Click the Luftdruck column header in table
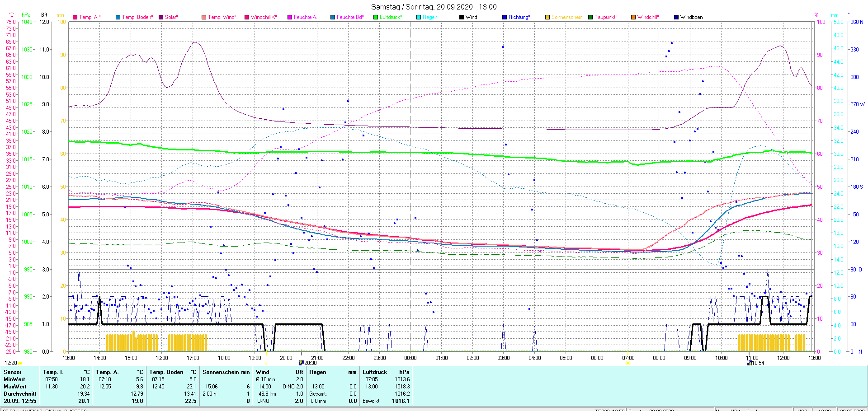The image size is (868, 411). point(375,372)
